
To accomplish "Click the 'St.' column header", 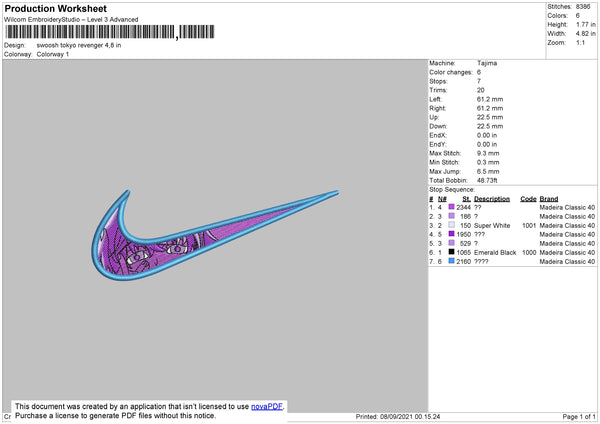I will [466, 199].
